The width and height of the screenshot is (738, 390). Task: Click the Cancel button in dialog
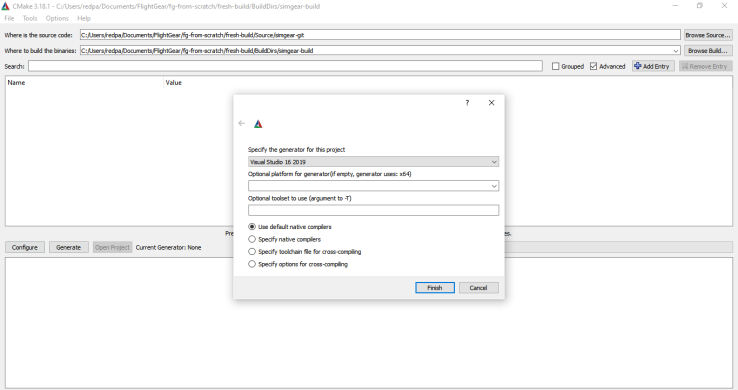pyautogui.click(x=479, y=287)
